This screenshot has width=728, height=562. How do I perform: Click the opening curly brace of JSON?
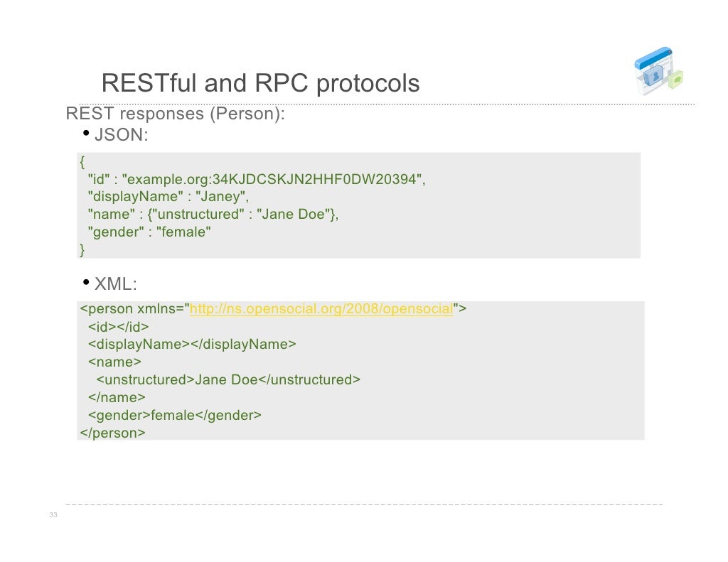[82, 161]
